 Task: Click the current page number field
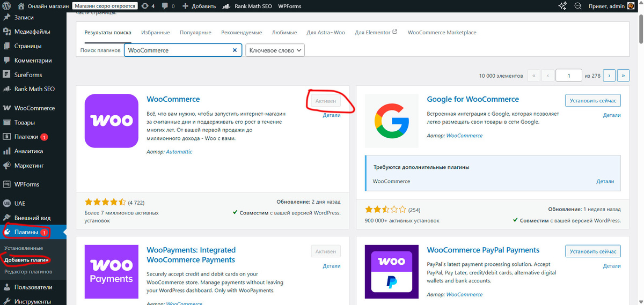tap(569, 76)
